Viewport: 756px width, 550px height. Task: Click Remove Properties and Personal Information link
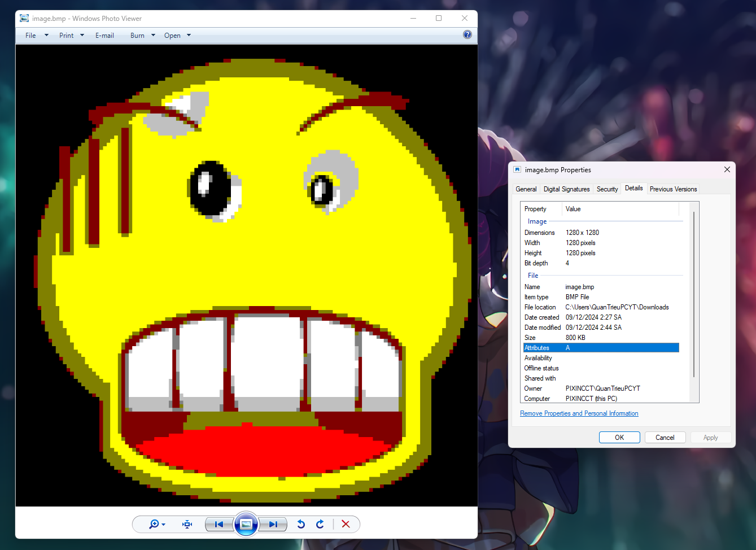(579, 413)
